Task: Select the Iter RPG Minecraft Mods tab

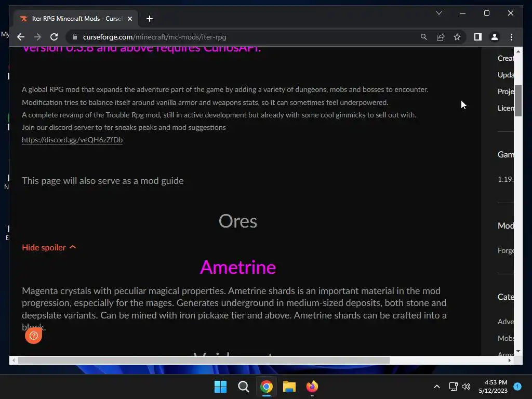Action: pos(76,19)
